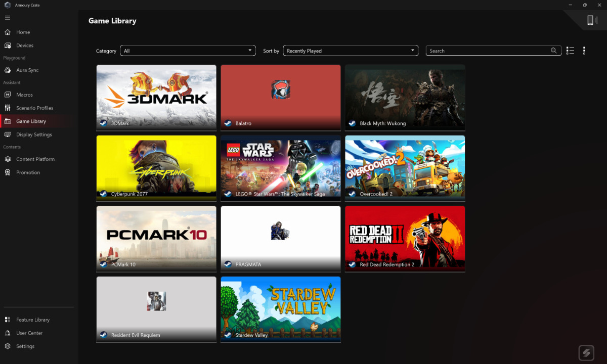Click the Devices icon in sidebar
Image resolution: width=607 pixels, height=364 pixels.
pyautogui.click(x=8, y=45)
